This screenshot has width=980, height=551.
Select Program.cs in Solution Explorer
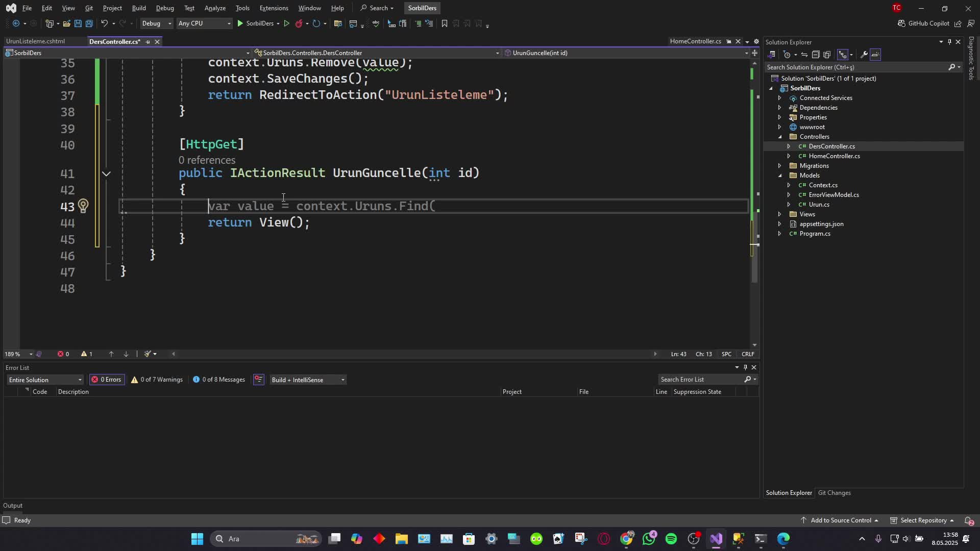coord(815,234)
